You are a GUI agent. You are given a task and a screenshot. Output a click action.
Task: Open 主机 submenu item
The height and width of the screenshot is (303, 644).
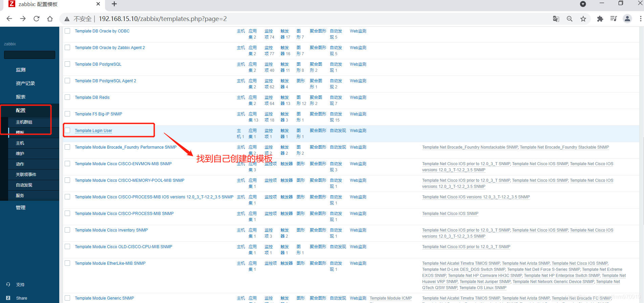[20, 143]
